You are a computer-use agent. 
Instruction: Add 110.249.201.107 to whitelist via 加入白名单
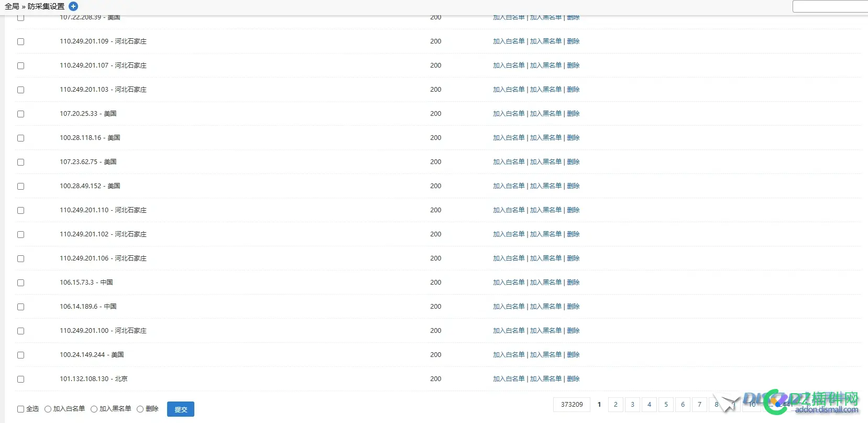point(508,66)
